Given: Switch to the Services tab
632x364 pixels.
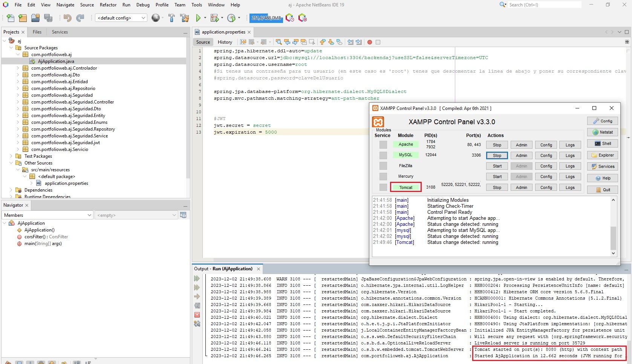Looking at the screenshot, I should (60, 32).
